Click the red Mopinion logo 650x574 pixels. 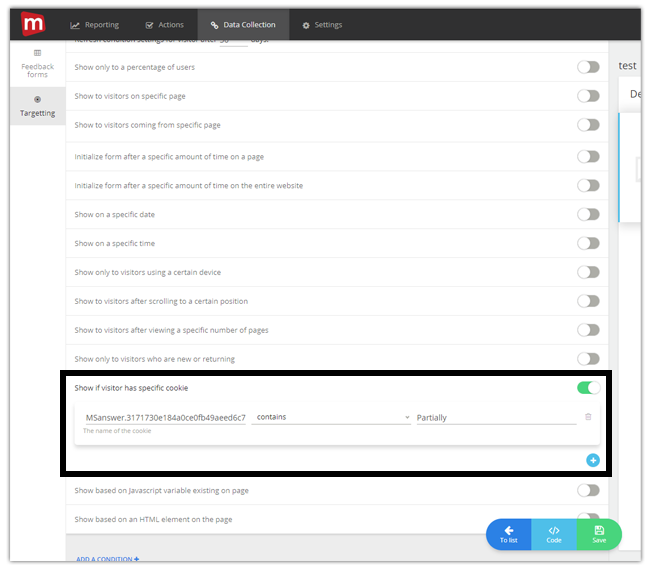coord(33,24)
